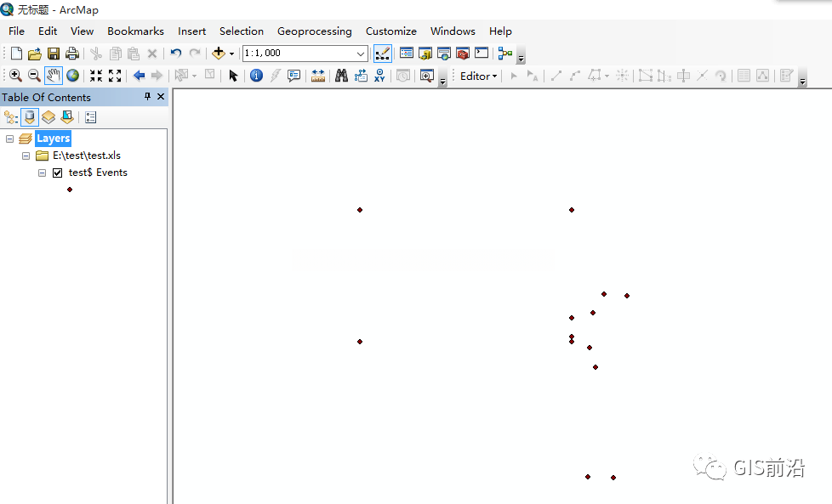This screenshot has width=832, height=504.
Task: Click the Fixed Zoom Out icon
Action: click(x=115, y=76)
